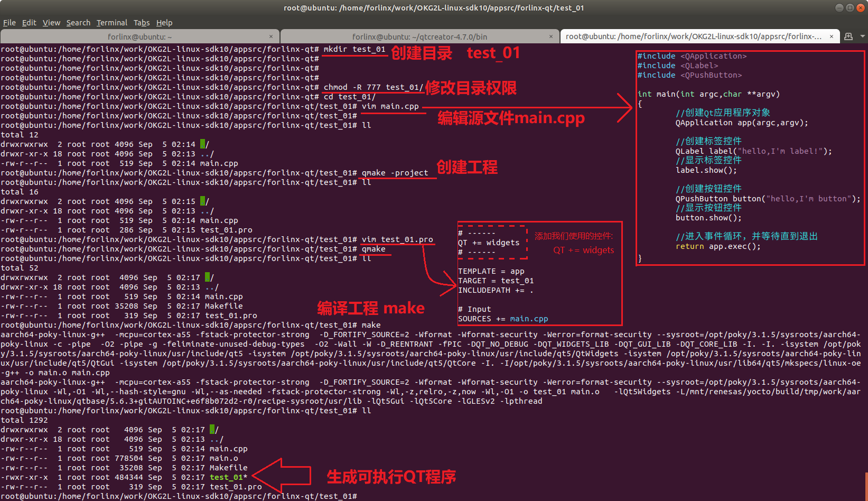Viewport: 868px width, 501px height.
Task: Open the Search menu
Action: [x=78, y=23]
